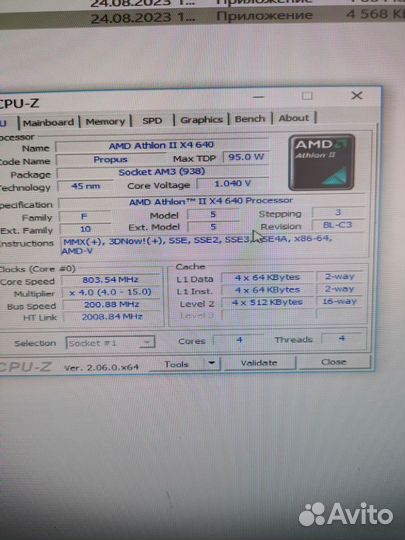Open the Socket #1 selection dropdown
This screenshot has height=540, width=405.
click(110, 343)
